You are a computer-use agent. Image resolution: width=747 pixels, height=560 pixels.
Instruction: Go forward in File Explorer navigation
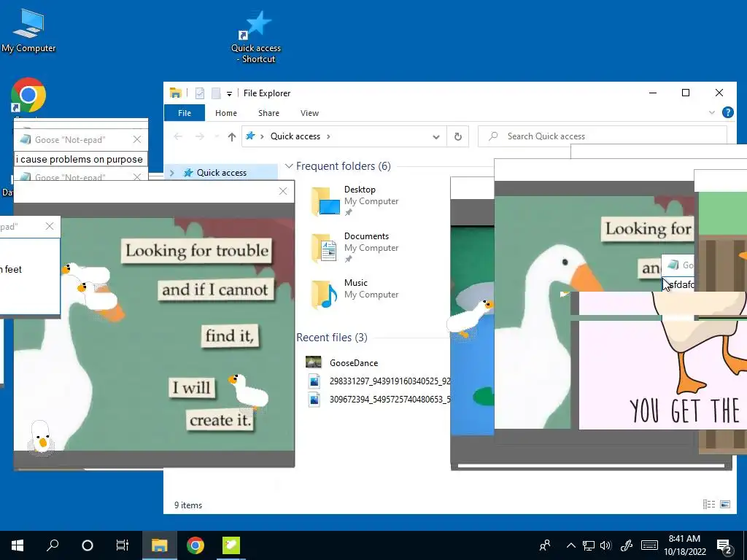coord(200,136)
